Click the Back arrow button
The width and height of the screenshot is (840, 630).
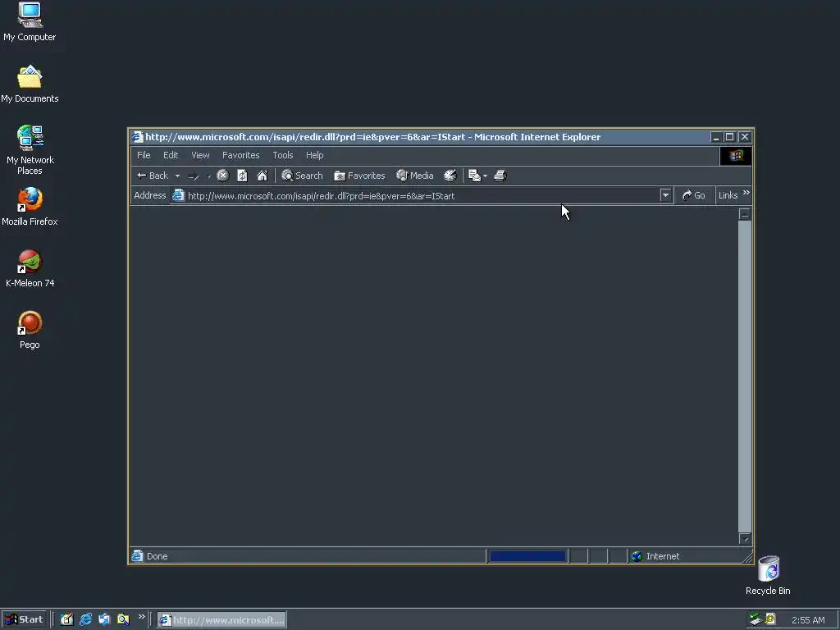point(153,176)
